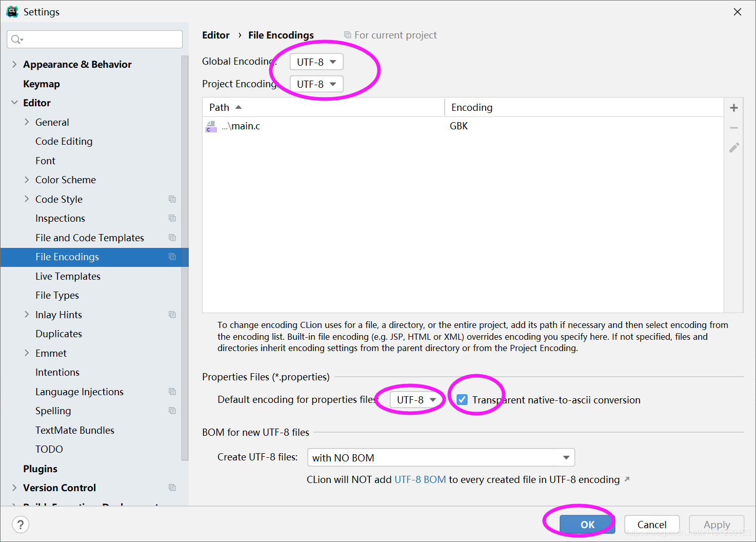The width and height of the screenshot is (756, 542).
Task: Open Duplicates settings
Action: 58,334
